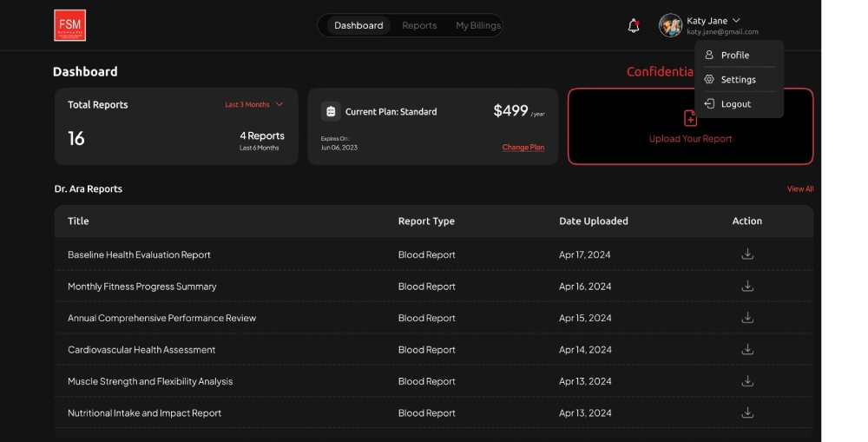This screenshot has width=868, height=442.
Task: Click the Apr 15, 2024 date cell
Action: (x=585, y=318)
